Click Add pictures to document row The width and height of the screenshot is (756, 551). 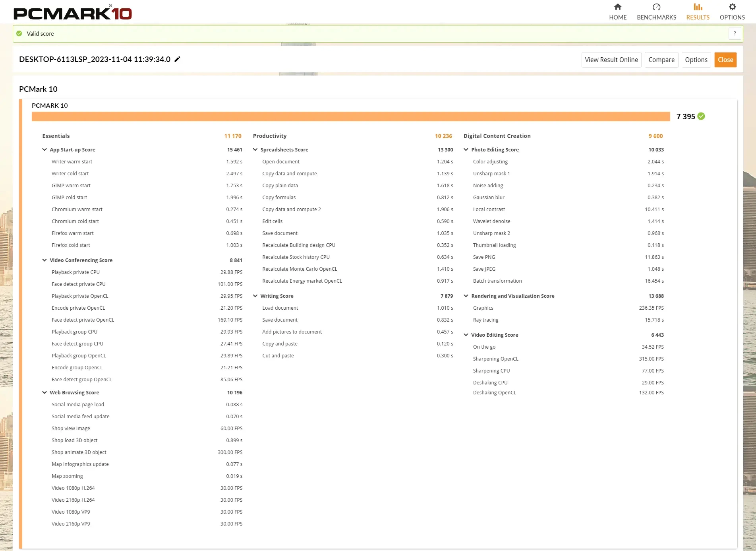[358, 332]
